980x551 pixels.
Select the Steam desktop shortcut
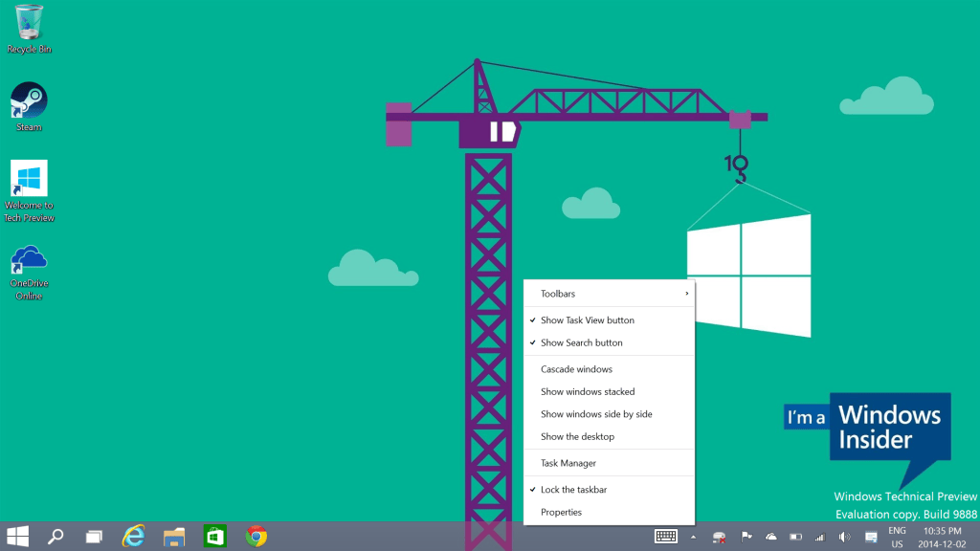pos(29,106)
